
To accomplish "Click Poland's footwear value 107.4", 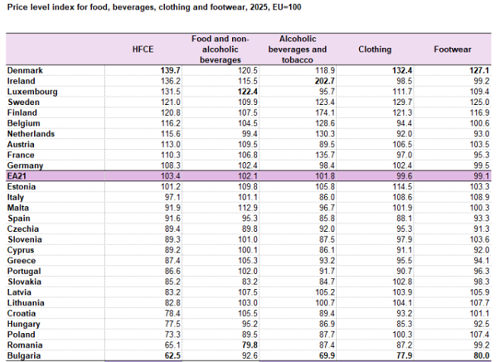I will pos(480,334).
